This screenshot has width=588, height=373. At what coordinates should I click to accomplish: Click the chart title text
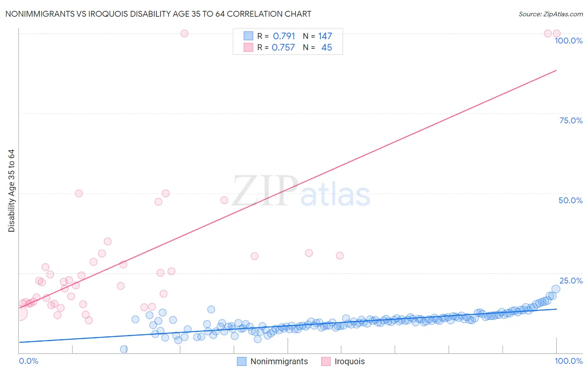pyautogui.click(x=158, y=14)
